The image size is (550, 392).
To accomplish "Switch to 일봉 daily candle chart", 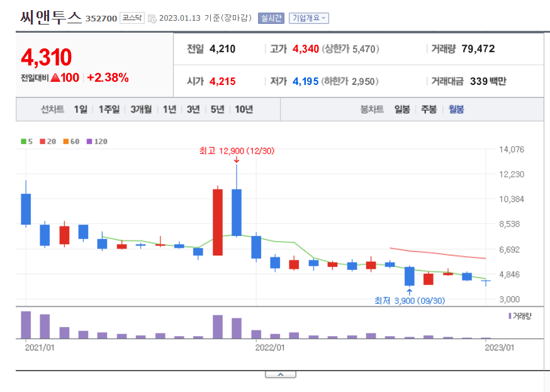I will (402, 109).
